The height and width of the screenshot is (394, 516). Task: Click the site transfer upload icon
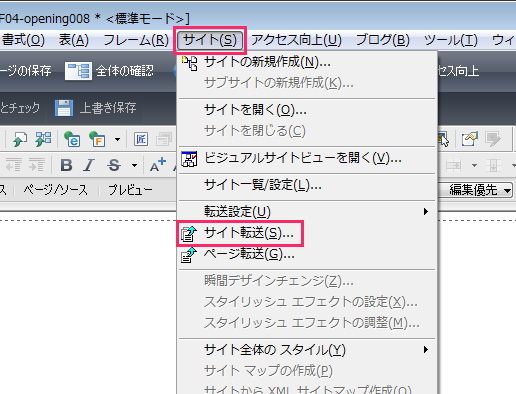pyautogui.click(x=189, y=234)
